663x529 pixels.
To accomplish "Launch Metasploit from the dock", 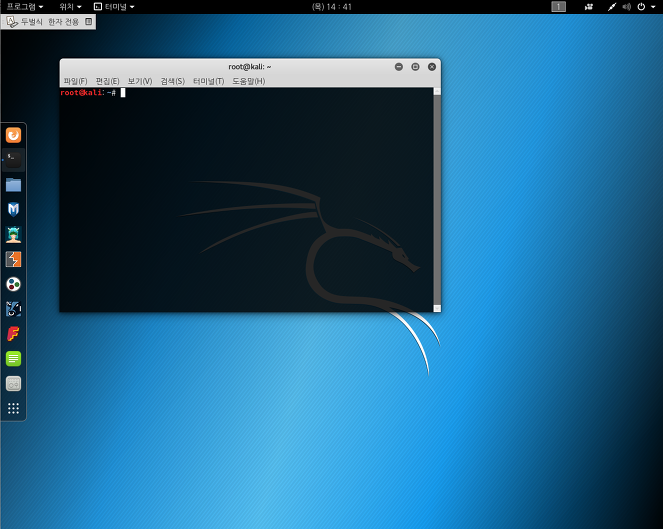I will click(x=14, y=209).
